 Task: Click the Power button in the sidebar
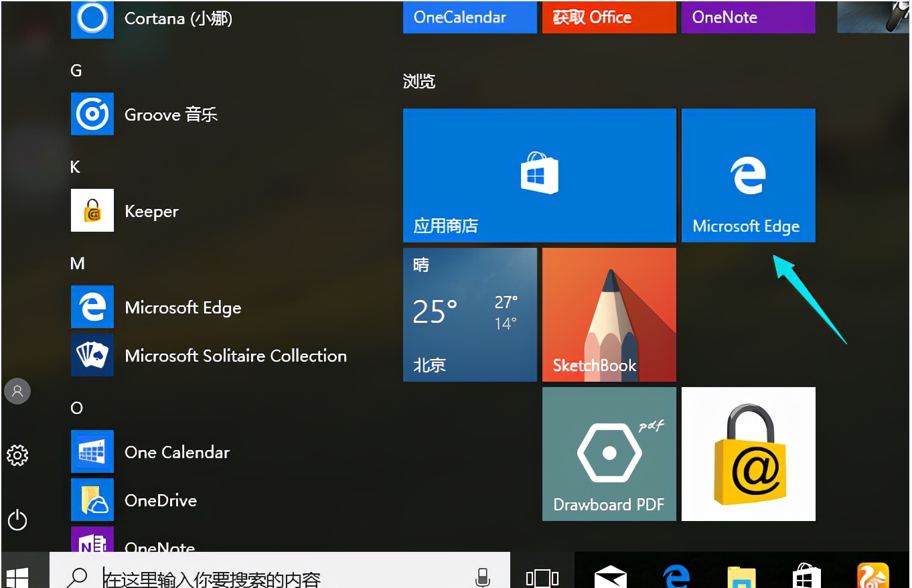click(17, 520)
